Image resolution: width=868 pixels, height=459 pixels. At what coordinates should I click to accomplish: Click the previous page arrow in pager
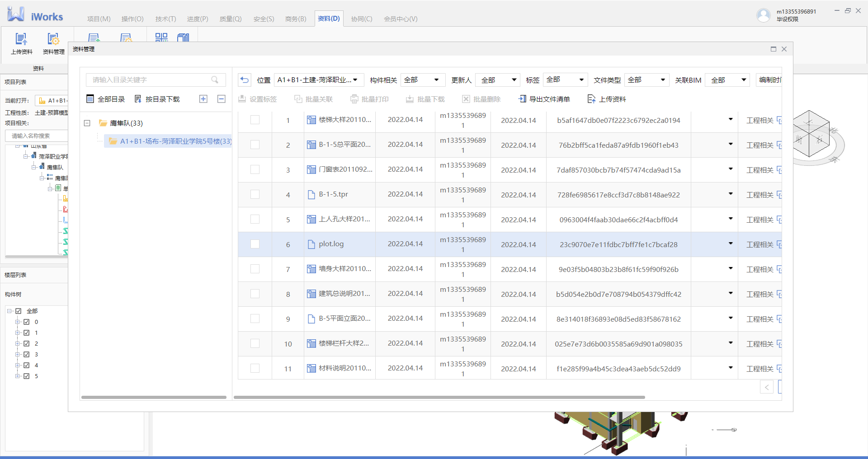[x=767, y=387]
